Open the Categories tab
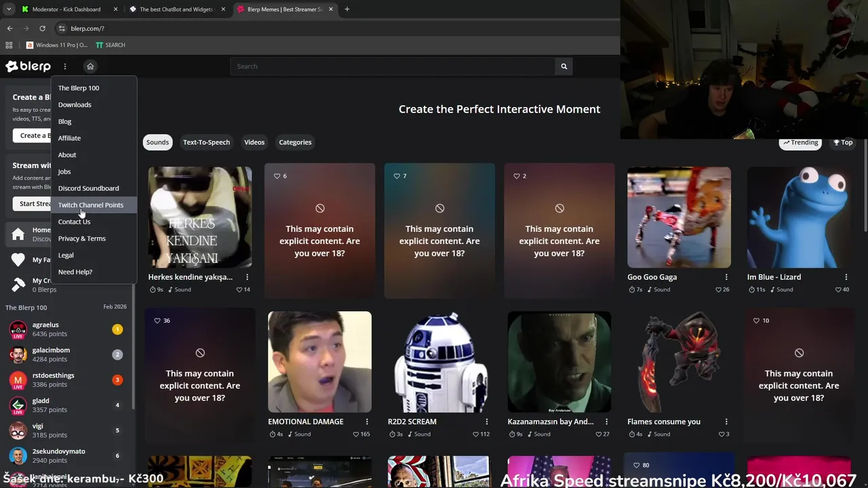The image size is (868, 488). pyautogui.click(x=295, y=142)
